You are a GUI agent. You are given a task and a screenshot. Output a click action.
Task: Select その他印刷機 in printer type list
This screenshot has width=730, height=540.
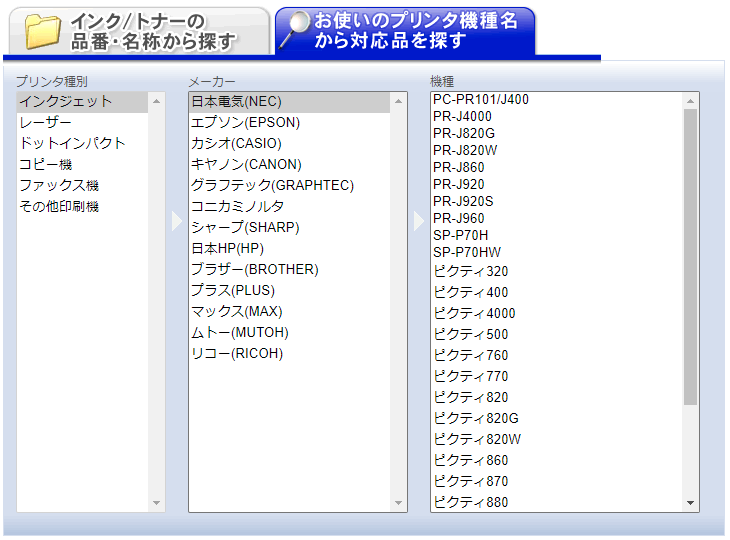tap(82, 207)
